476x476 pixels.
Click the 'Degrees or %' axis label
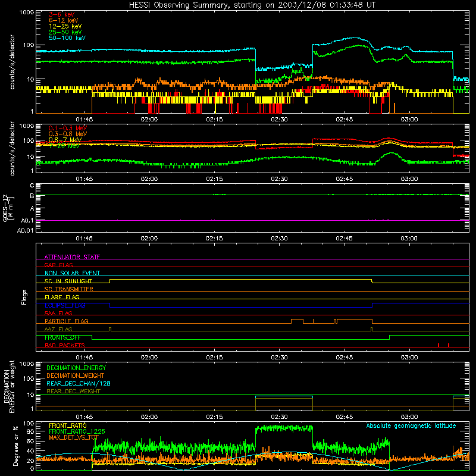(x=15, y=446)
